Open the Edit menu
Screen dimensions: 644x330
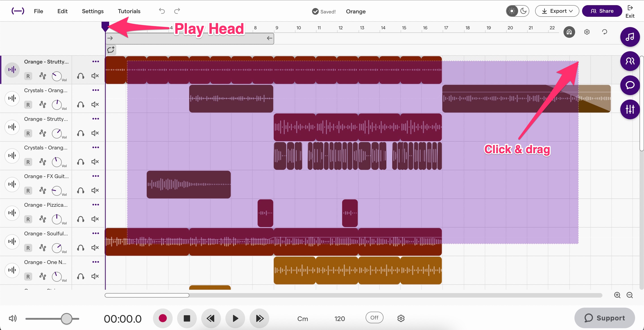click(x=62, y=11)
